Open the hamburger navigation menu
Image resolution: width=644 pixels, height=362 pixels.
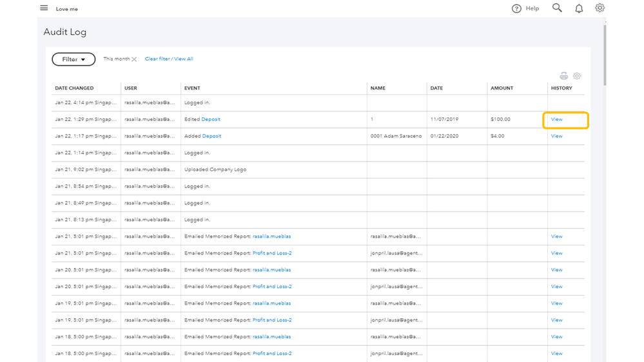[44, 8]
